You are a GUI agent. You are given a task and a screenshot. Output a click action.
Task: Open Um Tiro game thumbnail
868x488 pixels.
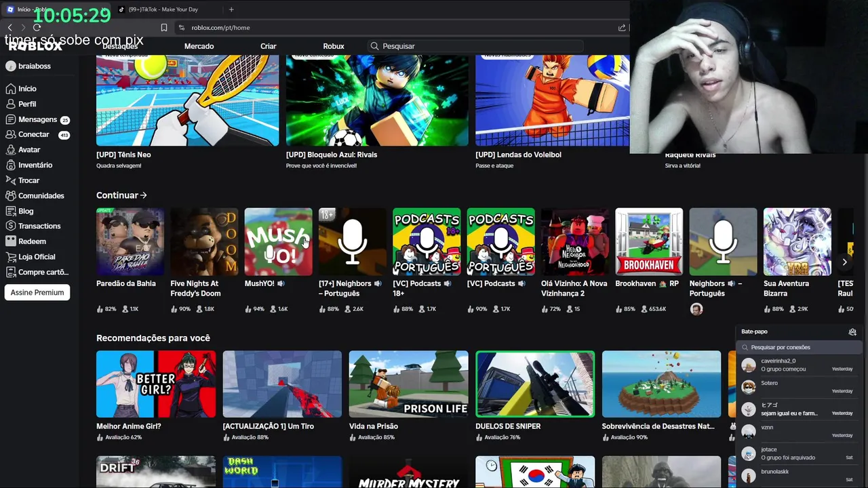(x=282, y=384)
